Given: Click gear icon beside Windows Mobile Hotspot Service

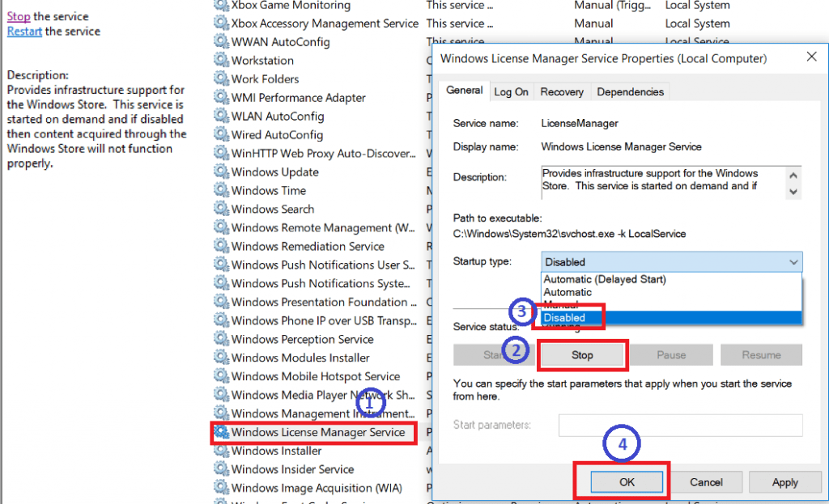Looking at the screenshot, I should pos(221,375).
